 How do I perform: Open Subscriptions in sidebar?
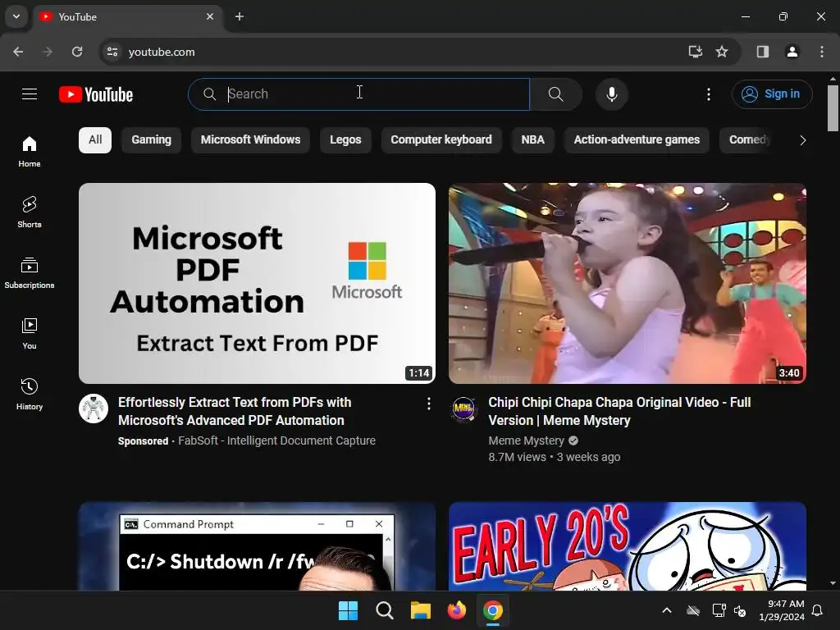pyautogui.click(x=30, y=272)
